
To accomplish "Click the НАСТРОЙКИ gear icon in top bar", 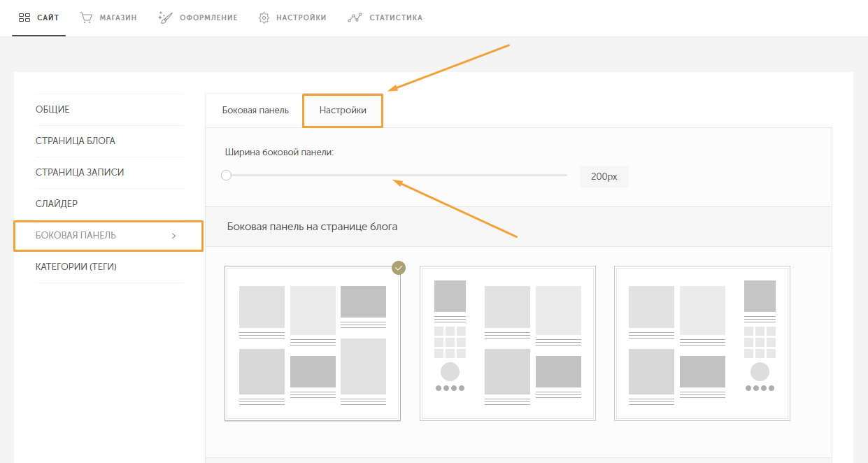I will (x=264, y=17).
